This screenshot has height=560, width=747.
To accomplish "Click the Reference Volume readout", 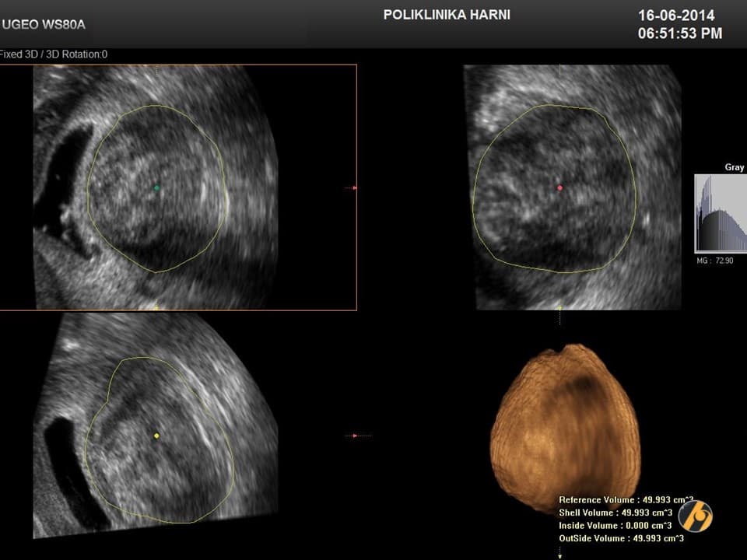I will click(621, 500).
